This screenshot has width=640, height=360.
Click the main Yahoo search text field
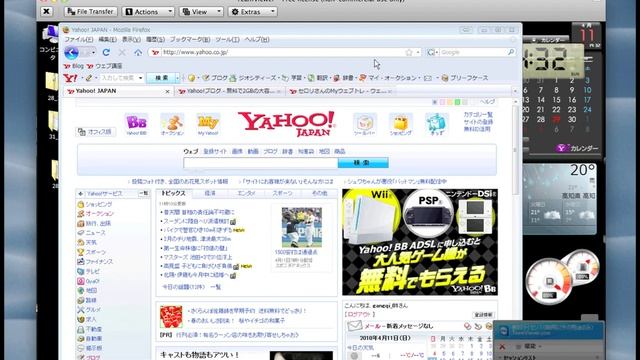pyautogui.click(x=261, y=162)
